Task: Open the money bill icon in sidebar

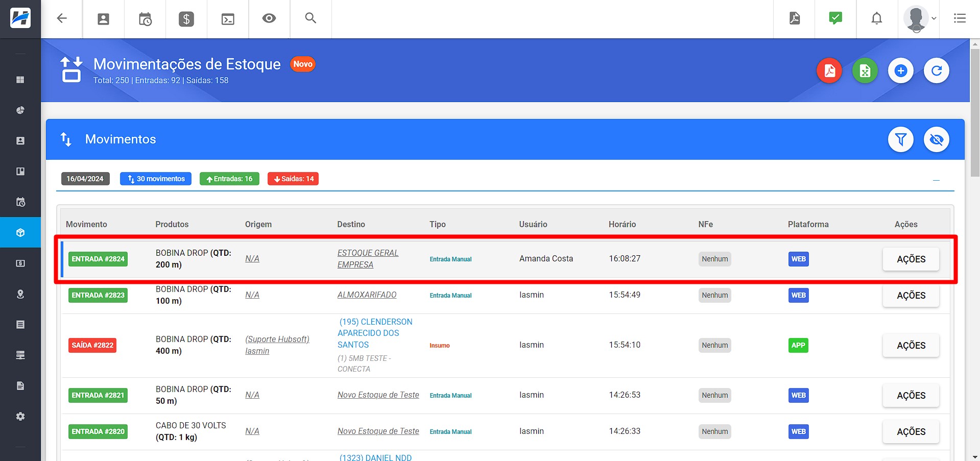Action: [20, 263]
